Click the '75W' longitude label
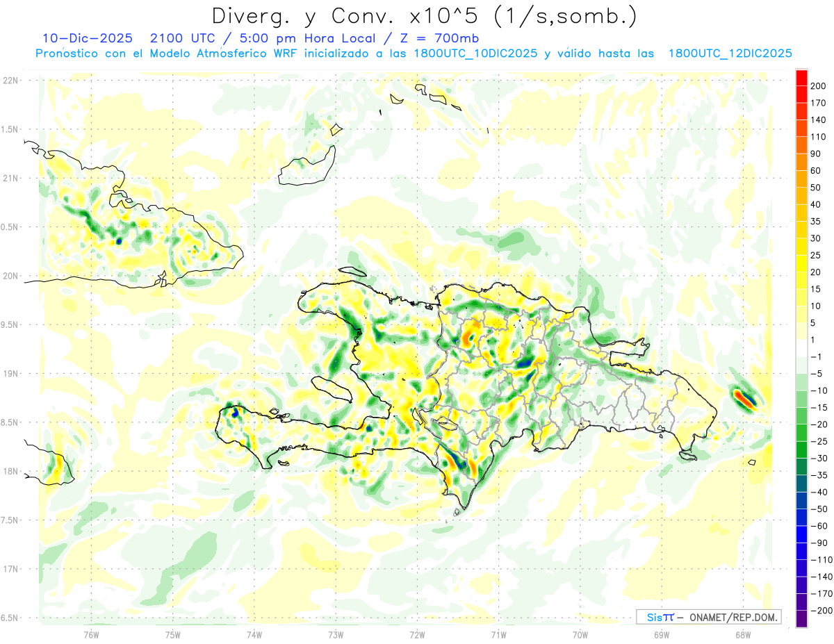The height and width of the screenshot is (644, 834). click(173, 634)
